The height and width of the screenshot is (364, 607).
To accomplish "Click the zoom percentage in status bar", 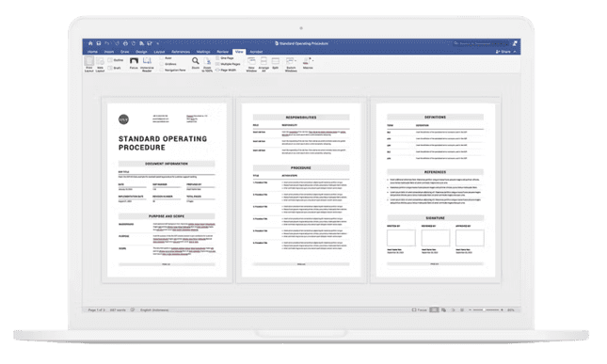I will pyautogui.click(x=511, y=309).
